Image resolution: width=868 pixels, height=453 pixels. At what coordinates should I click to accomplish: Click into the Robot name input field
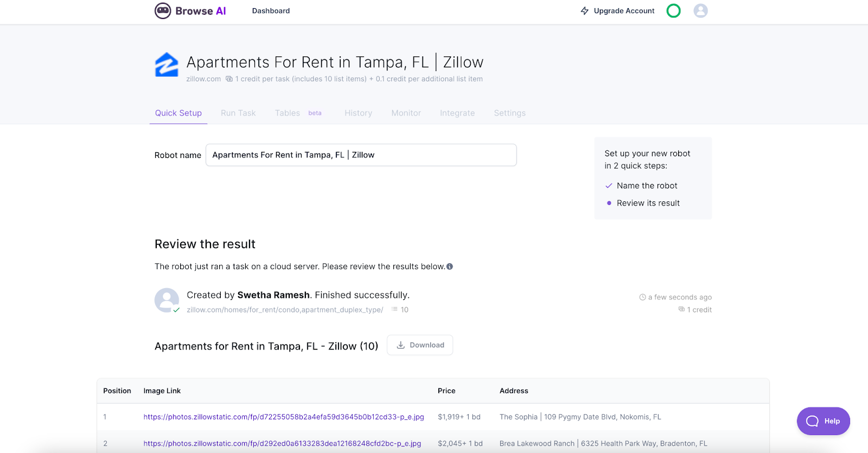click(361, 155)
